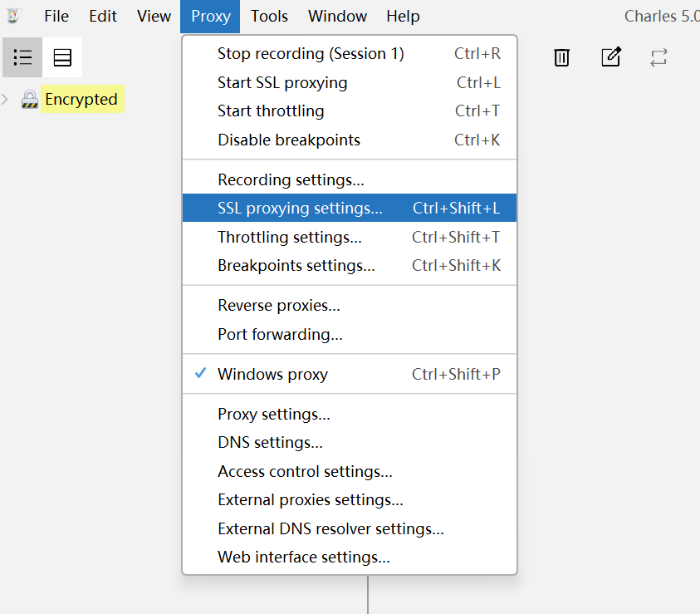Toggle the checked Windows proxy item

point(350,374)
